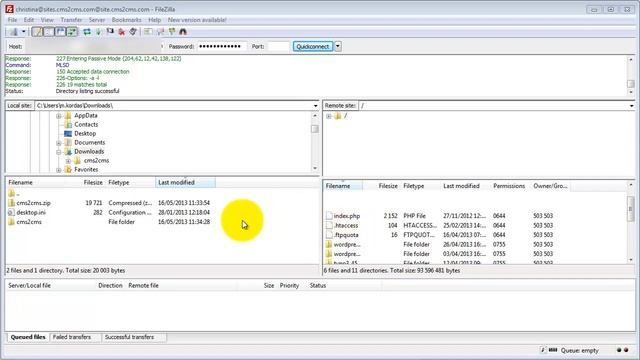Click the Quickconnect button

(x=313, y=47)
